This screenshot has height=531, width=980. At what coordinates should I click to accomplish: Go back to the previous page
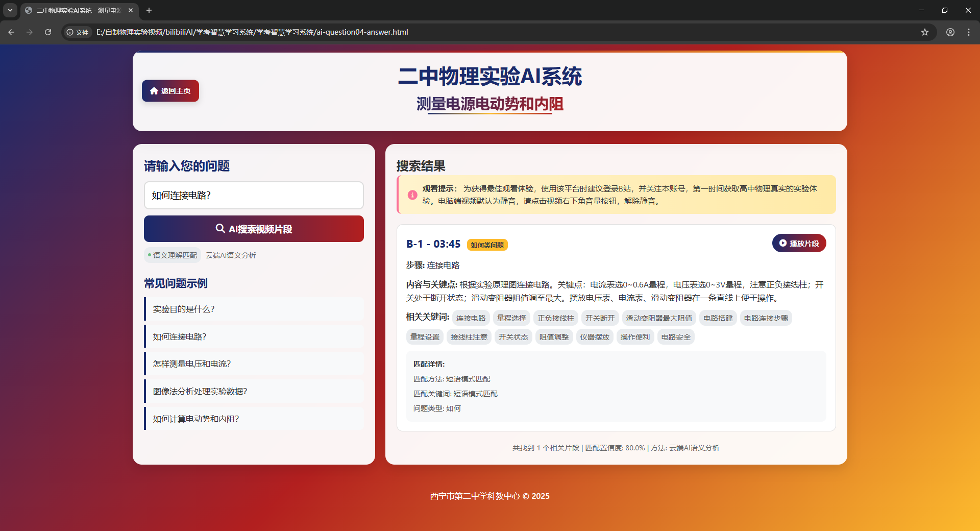pyautogui.click(x=11, y=32)
